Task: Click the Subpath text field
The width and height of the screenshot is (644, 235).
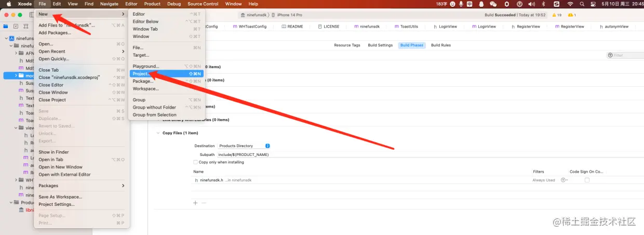Action: [x=431, y=154]
